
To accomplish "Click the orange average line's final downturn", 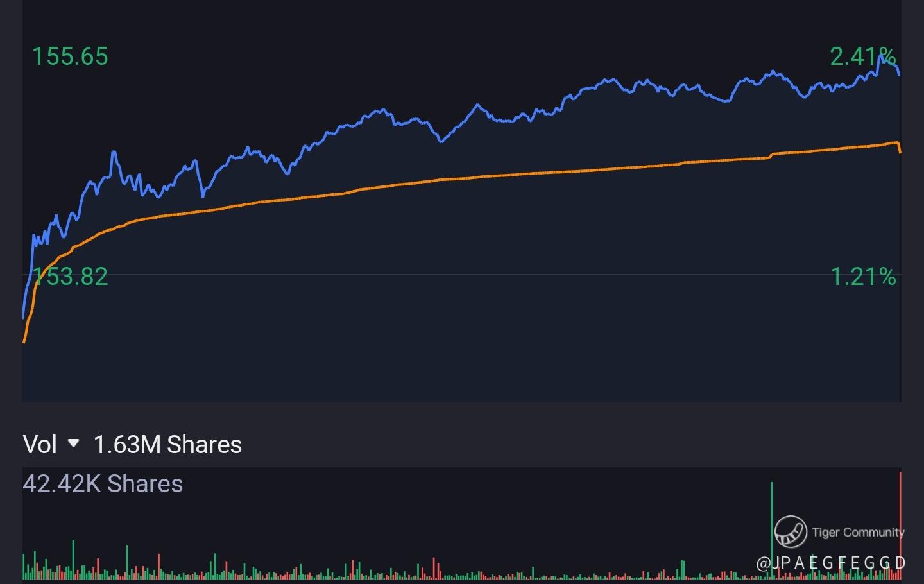I will [x=899, y=147].
